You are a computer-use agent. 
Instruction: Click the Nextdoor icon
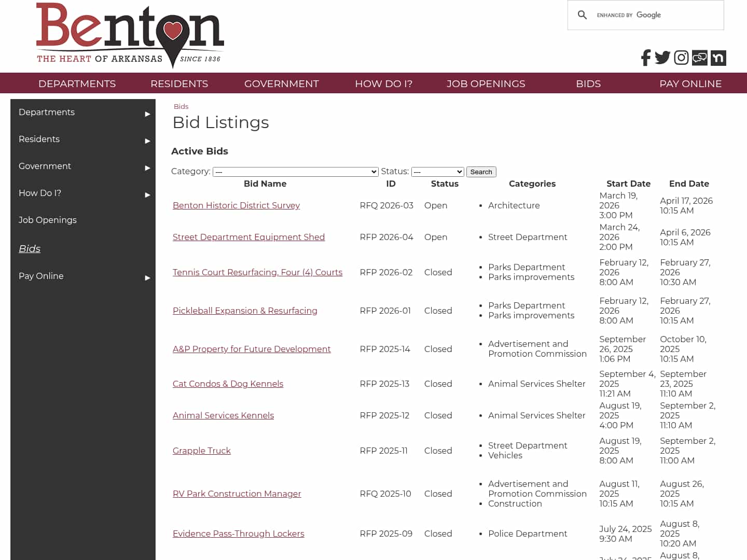[x=718, y=58]
